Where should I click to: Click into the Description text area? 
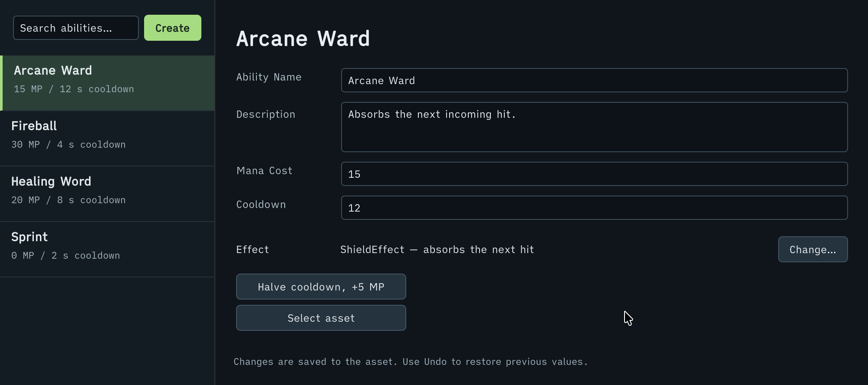(x=594, y=127)
